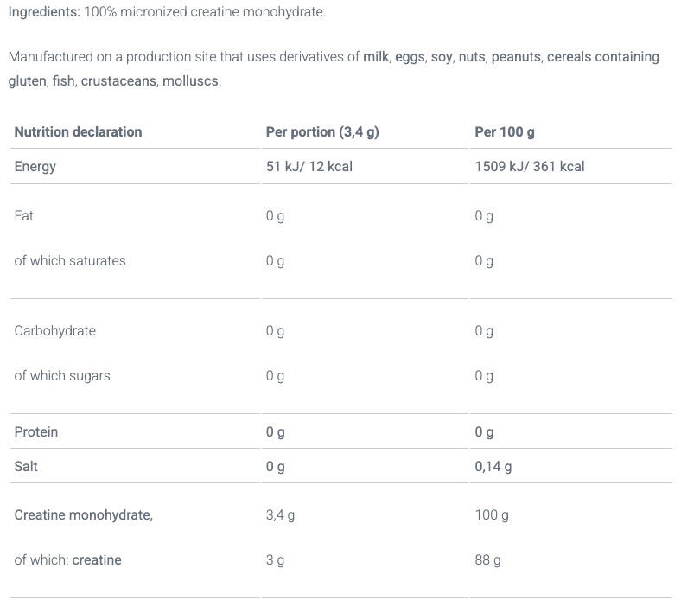Click the 'Fat' row label
Screen dimensions: 700x600
[x=23, y=215]
